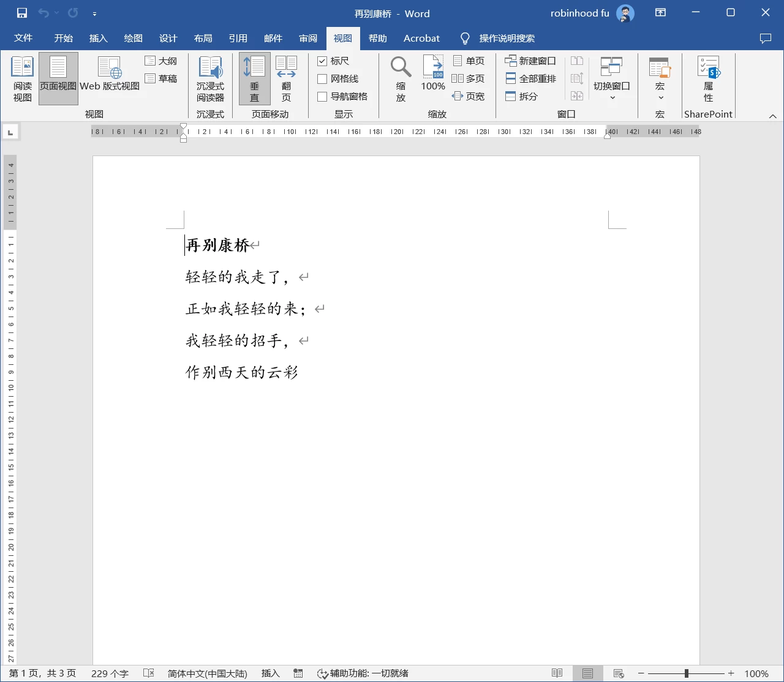Open SharePoint 属性 properties
This screenshot has height=682, width=784.
pos(709,79)
